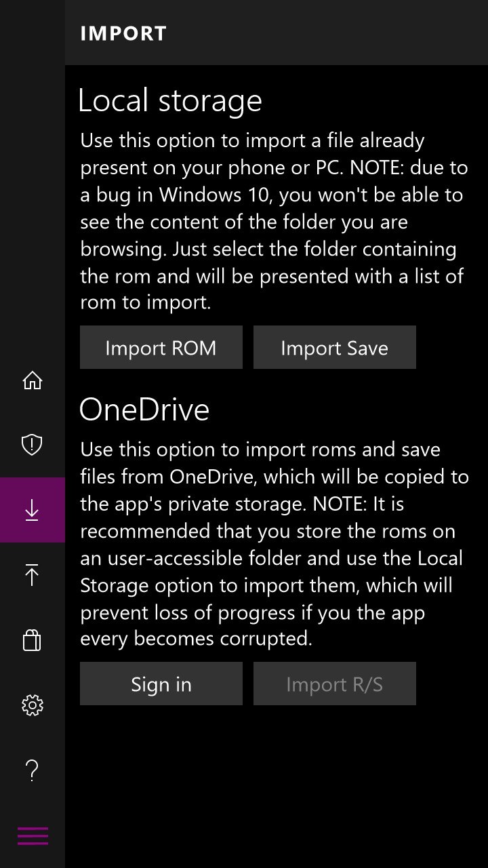This screenshot has width=488, height=868.
Task: Click the Import Save button
Action: (x=334, y=348)
